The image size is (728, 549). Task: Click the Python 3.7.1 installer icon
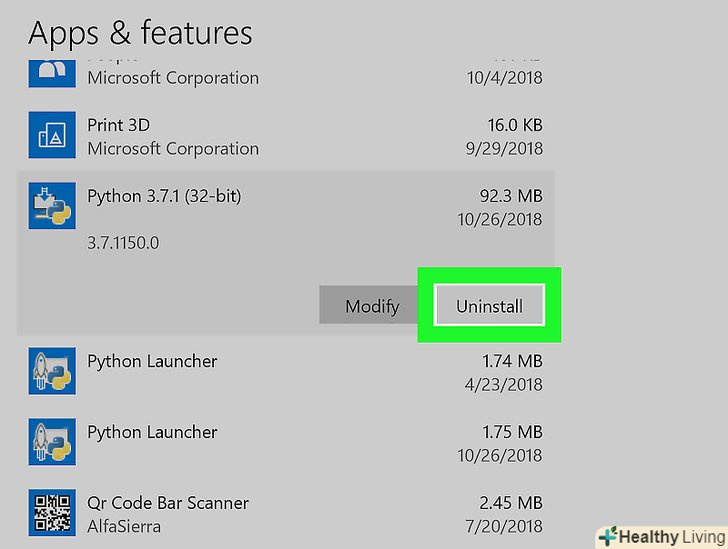52,205
